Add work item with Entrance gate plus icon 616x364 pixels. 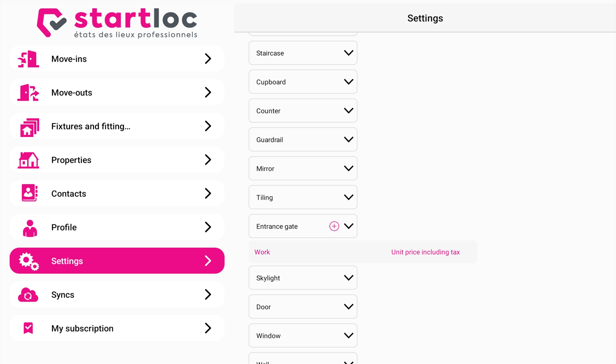pyautogui.click(x=334, y=226)
